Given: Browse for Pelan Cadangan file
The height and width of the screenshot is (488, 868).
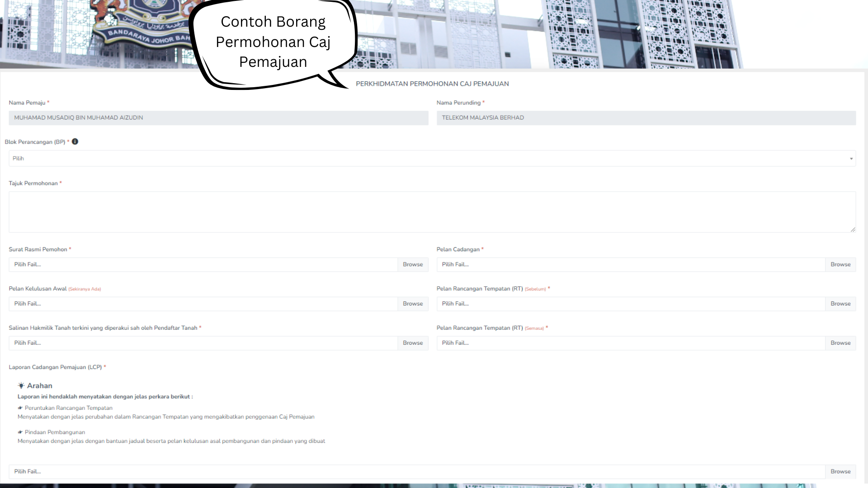Looking at the screenshot, I should [840, 264].
